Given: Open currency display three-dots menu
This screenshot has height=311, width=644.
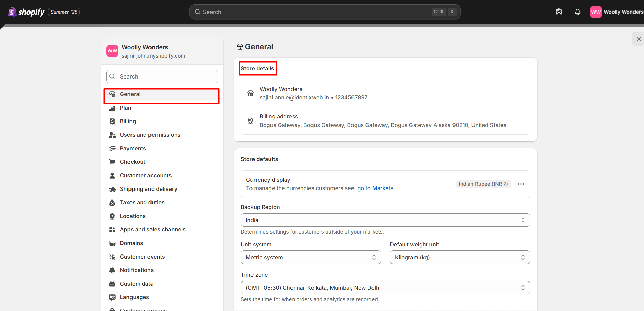Looking at the screenshot, I should pyautogui.click(x=521, y=184).
